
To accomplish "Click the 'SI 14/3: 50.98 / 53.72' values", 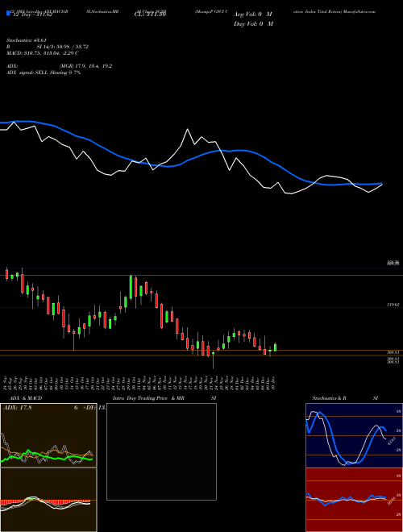I will coord(63,47).
